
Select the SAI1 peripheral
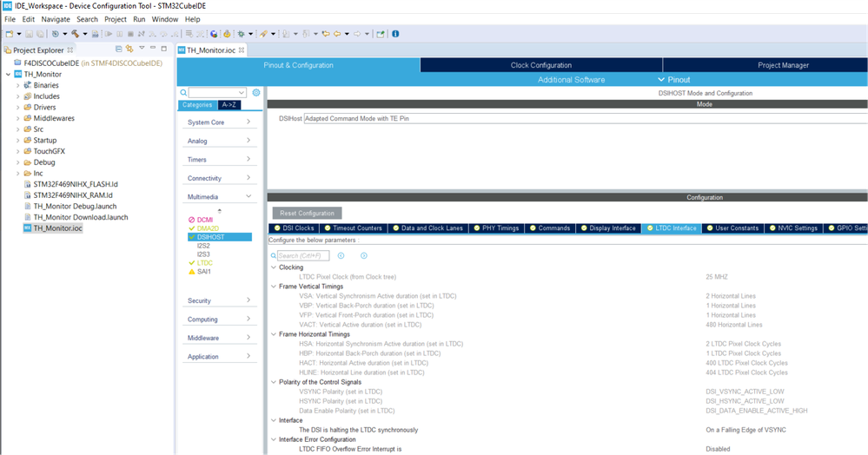(x=203, y=272)
